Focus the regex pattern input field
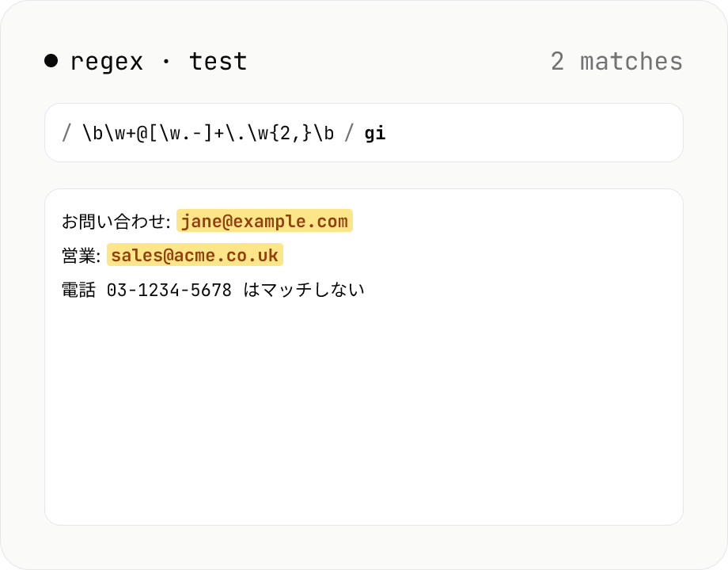 pos(364,133)
